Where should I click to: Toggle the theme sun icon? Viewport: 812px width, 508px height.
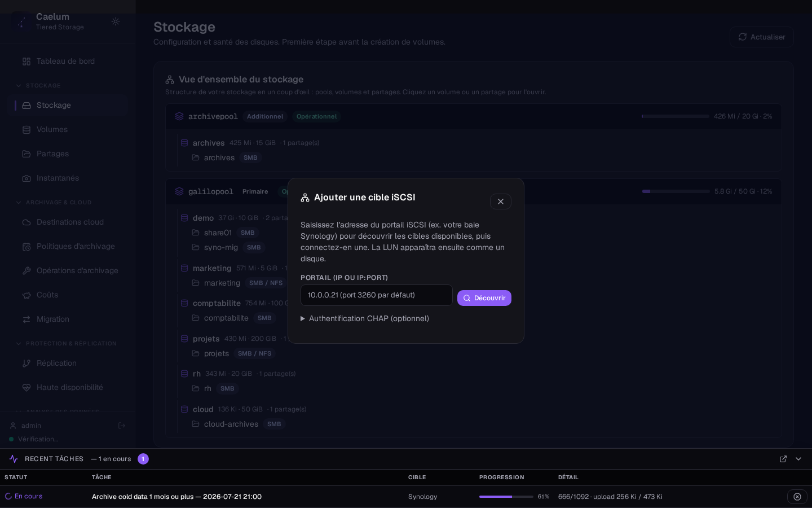116,21
